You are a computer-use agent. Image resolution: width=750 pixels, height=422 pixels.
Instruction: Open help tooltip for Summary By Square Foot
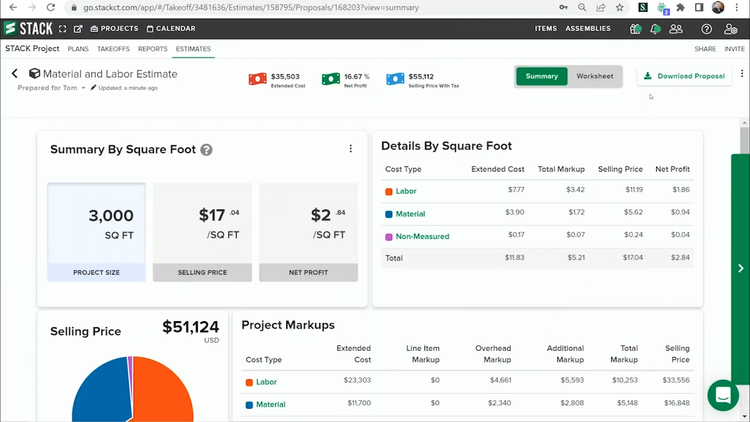pyautogui.click(x=206, y=150)
